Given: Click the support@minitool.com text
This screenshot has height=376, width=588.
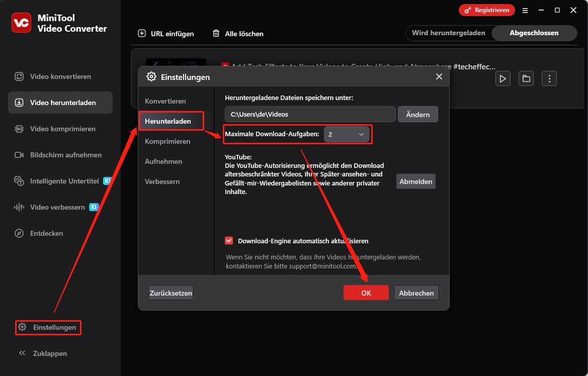Looking at the screenshot, I should point(322,266).
